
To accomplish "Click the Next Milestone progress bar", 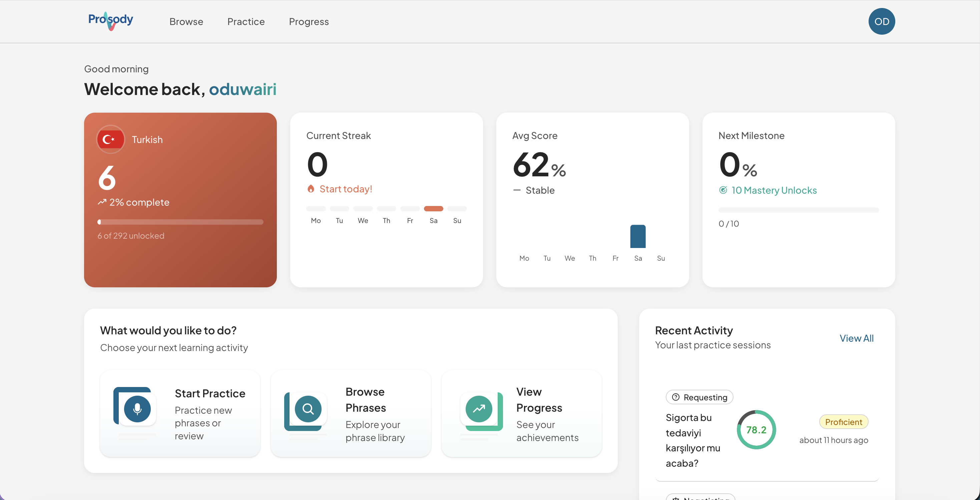I will 798,210.
